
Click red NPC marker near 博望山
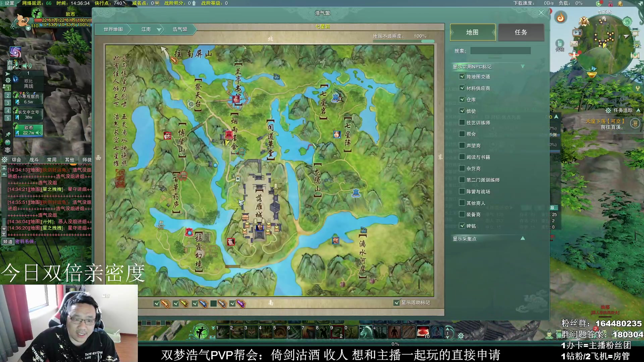167,135
